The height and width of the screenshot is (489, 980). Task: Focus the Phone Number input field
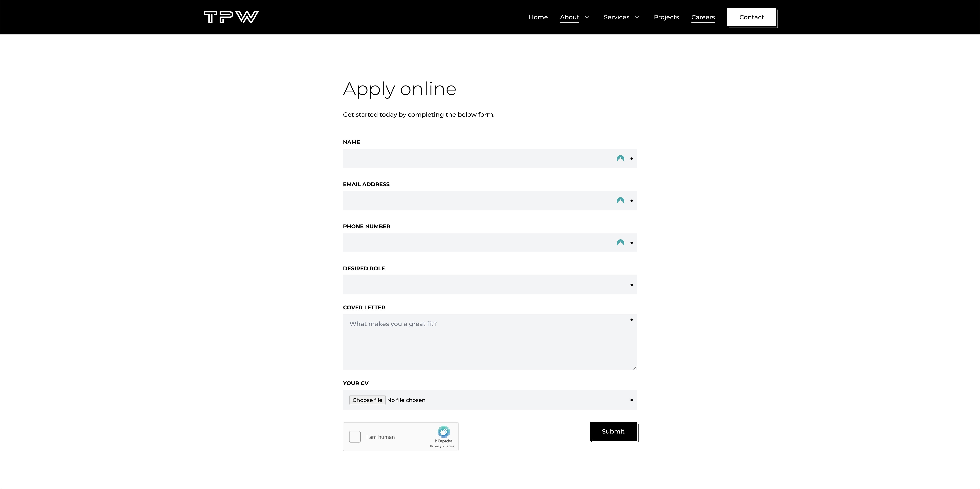490,243
